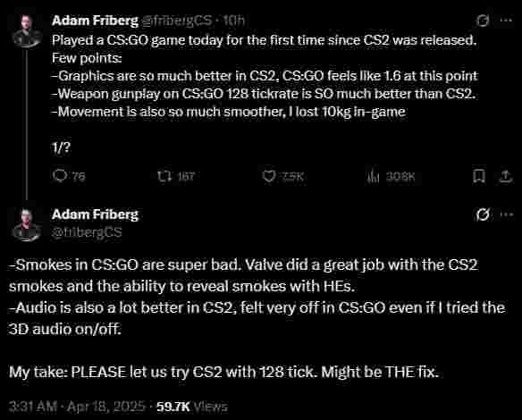
Task: Retweet the first CS:GO tweet
Action: pyautogui.click(x=176, y=176)
